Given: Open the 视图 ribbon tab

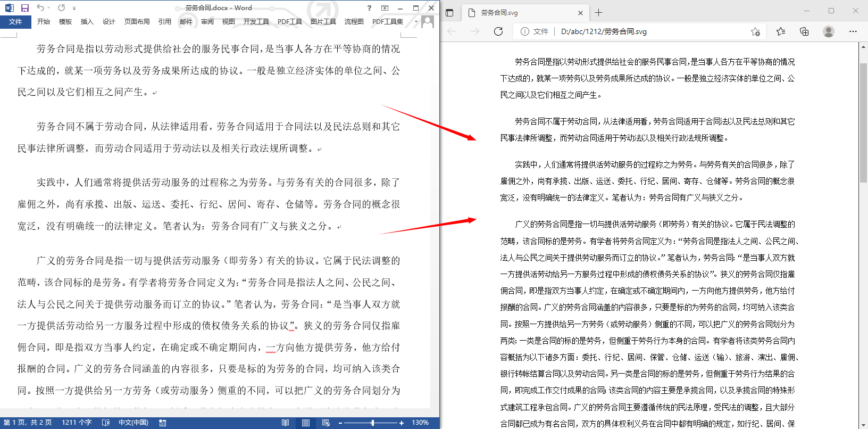Looking at the screenshot, I should [229, 22].
